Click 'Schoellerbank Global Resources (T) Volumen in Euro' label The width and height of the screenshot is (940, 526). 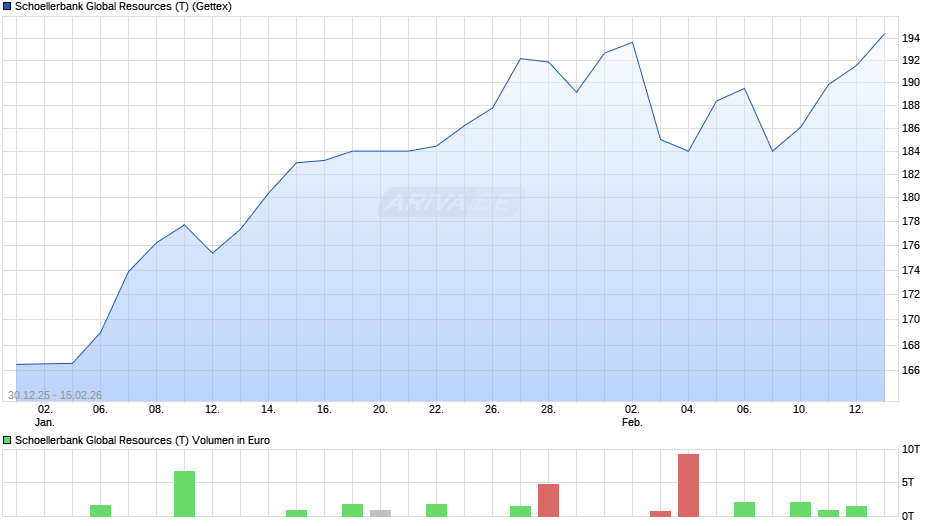[x=142, y=440]
